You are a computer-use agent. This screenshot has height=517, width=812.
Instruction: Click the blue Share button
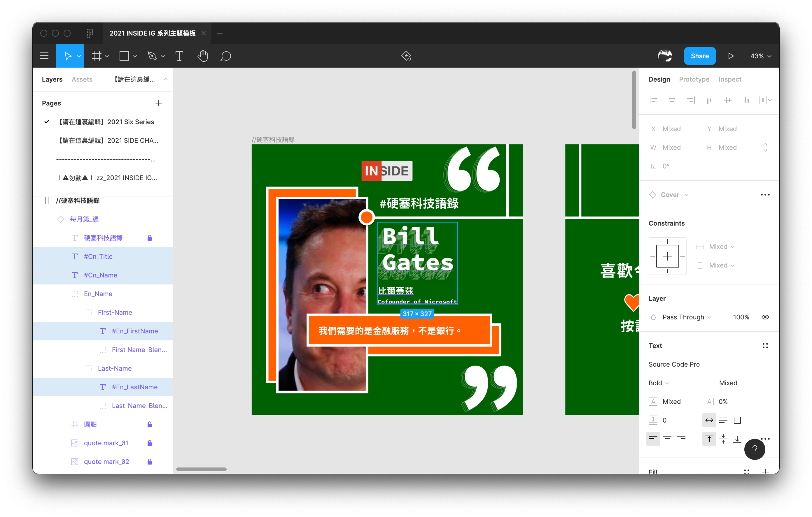[x=699, y=56]
